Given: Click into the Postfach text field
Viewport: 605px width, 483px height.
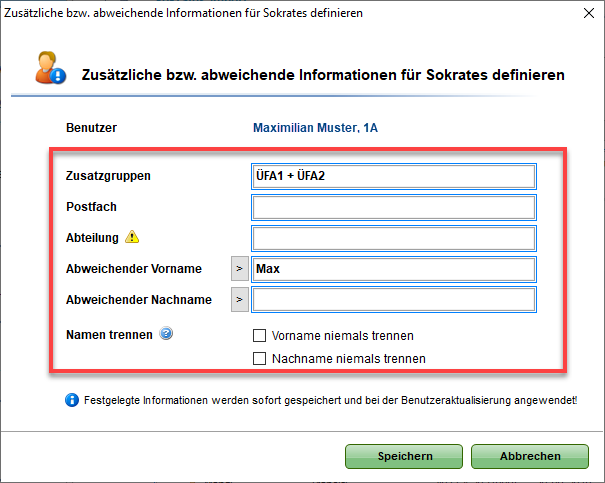Looking at the screenshot, I should click(x=394, y=208).
